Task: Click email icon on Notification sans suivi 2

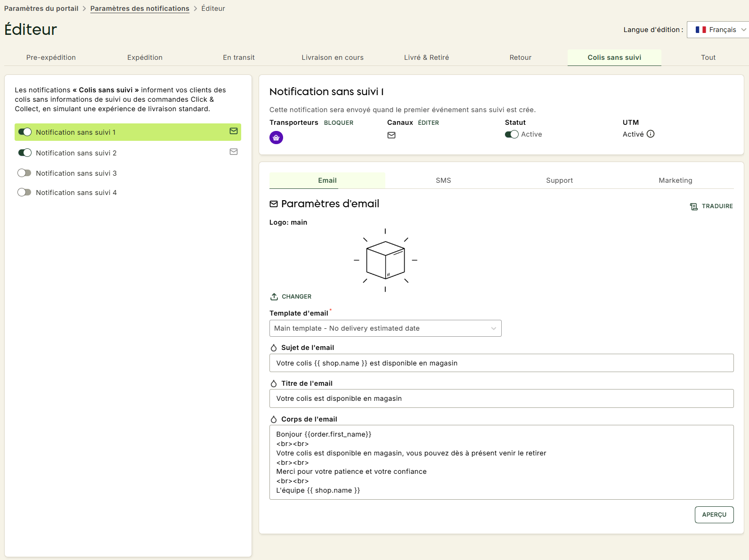Action: tap(234, 152)
